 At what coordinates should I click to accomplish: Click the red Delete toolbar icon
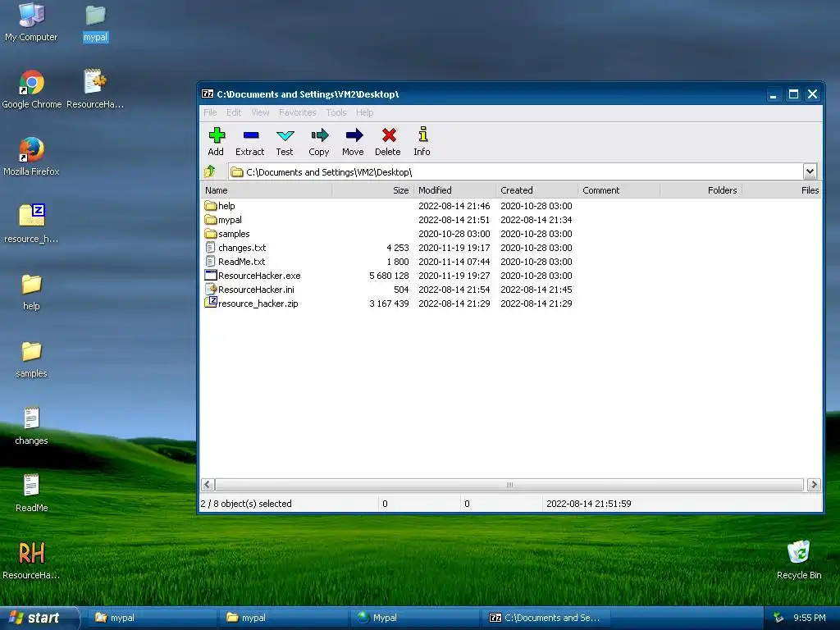tap(388, 141)
